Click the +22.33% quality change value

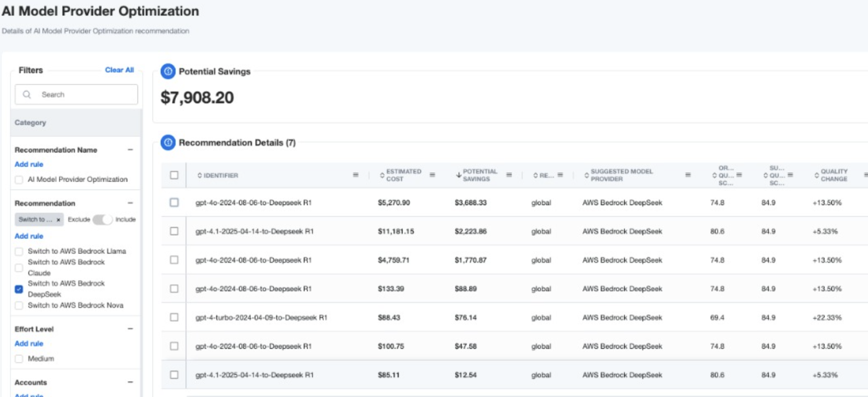point(827,317)
